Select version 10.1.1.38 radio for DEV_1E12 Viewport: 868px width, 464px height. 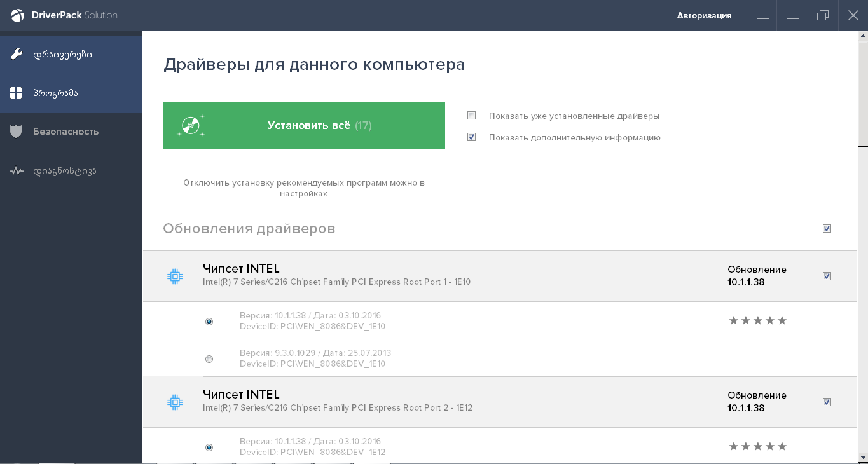coord(209,447)
